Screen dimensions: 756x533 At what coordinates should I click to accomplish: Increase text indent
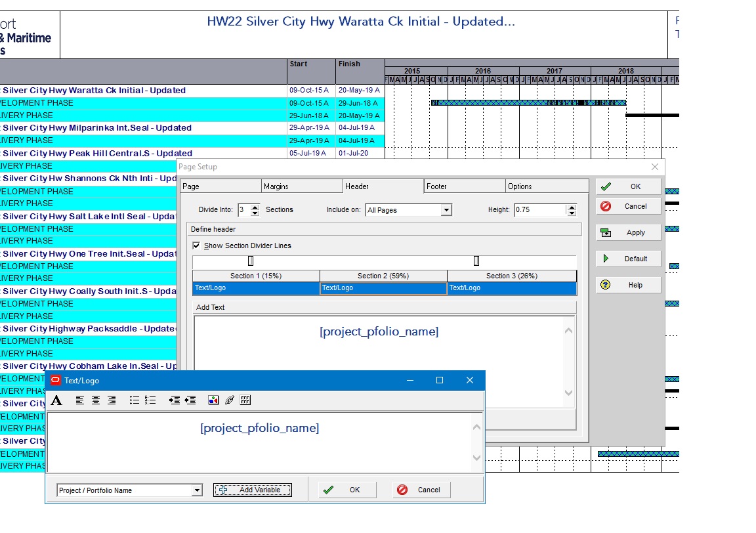tap(175, 400)
